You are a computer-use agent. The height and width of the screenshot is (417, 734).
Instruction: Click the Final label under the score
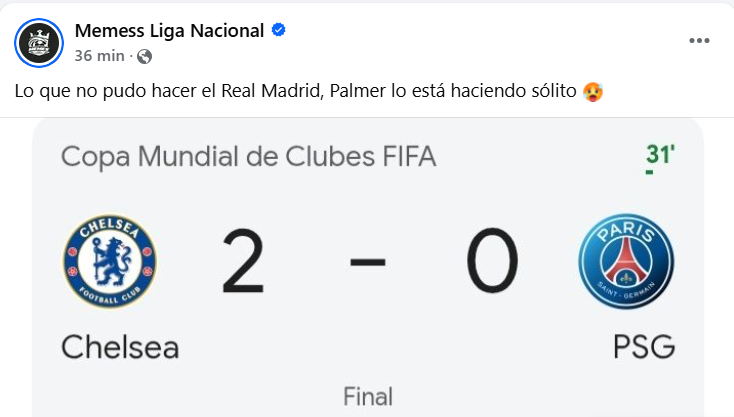coord(368,396)
